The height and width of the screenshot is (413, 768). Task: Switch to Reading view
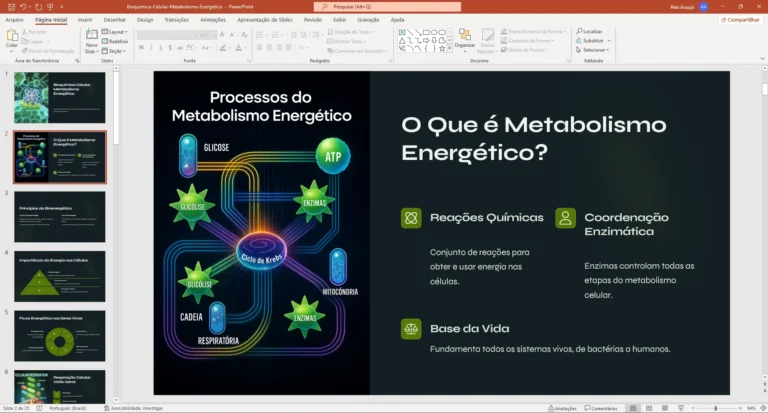tap(665, 408)
